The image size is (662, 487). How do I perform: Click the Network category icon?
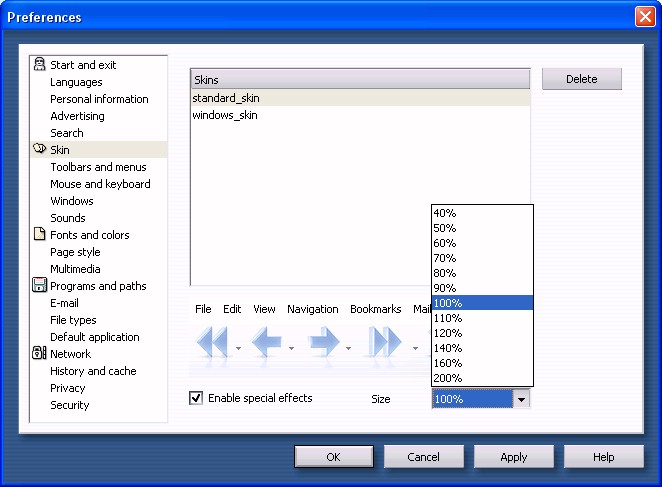click(39, 354)
